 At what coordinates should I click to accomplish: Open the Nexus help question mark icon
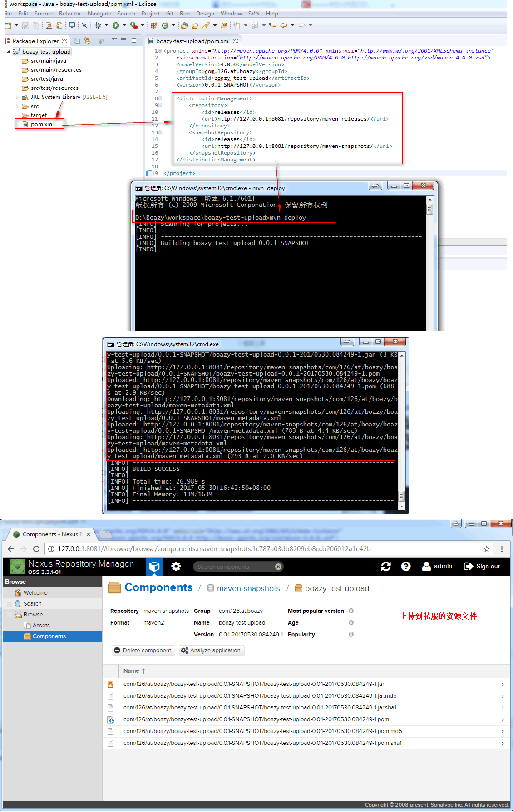pyautogui.click(x=406, y=567)
